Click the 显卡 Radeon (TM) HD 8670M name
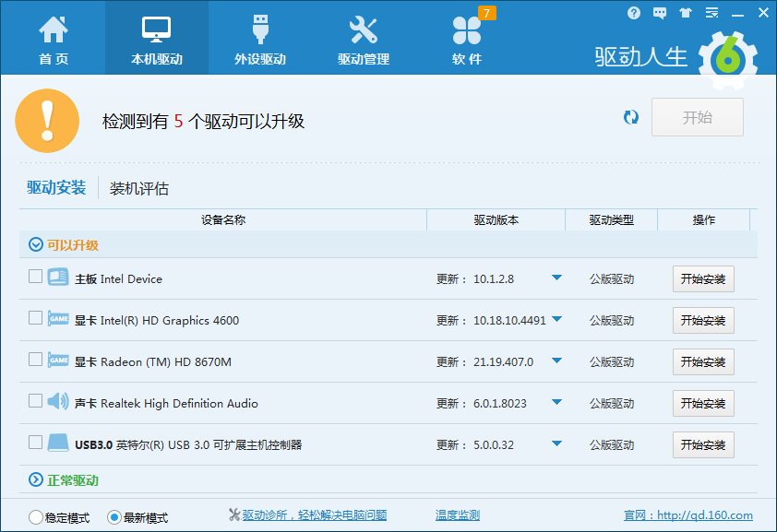Screen dimensions: 777x532 pos(152,362)
